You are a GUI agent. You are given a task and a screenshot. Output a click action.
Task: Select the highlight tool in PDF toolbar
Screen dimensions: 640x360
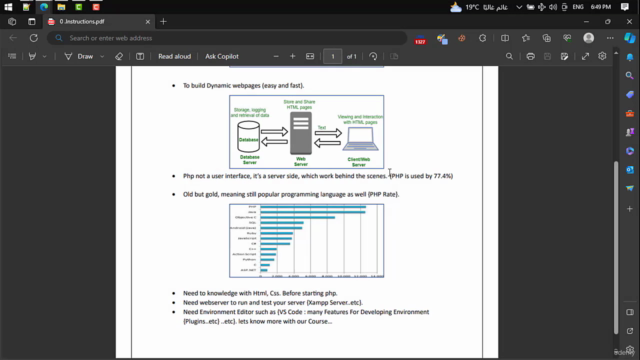pos(32,56)
